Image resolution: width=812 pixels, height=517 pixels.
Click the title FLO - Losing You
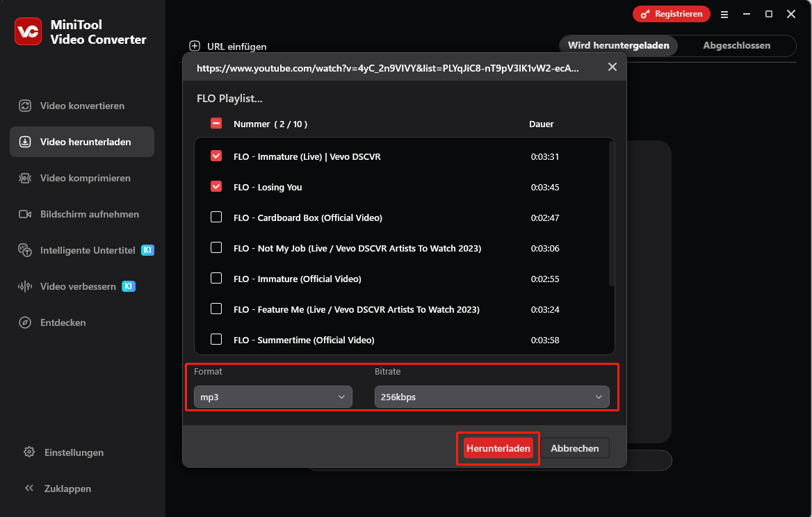point(268,188)
